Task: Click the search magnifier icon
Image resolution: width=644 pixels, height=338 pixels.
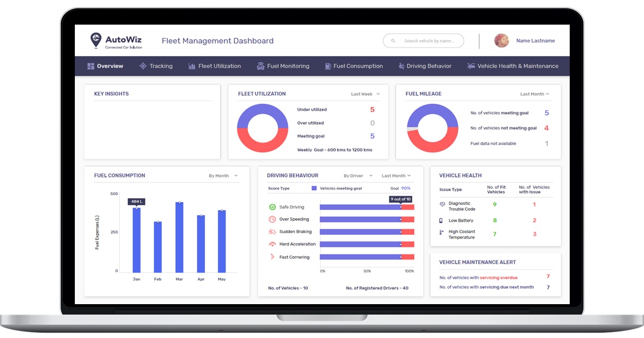Action: (x=393, y=40)
